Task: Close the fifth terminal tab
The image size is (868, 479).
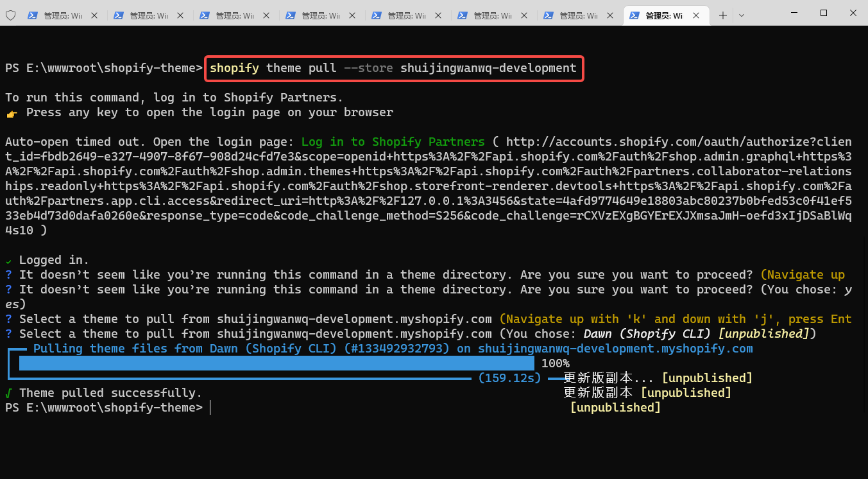Action: pos(438,15)
